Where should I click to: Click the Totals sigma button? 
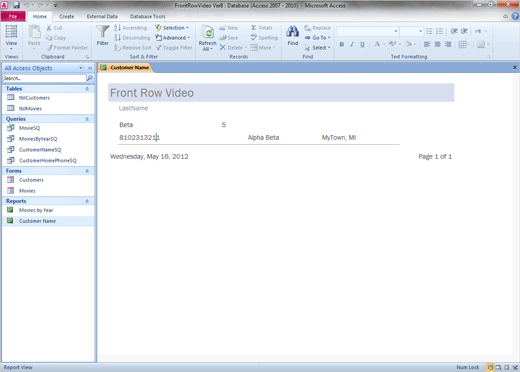262,28
